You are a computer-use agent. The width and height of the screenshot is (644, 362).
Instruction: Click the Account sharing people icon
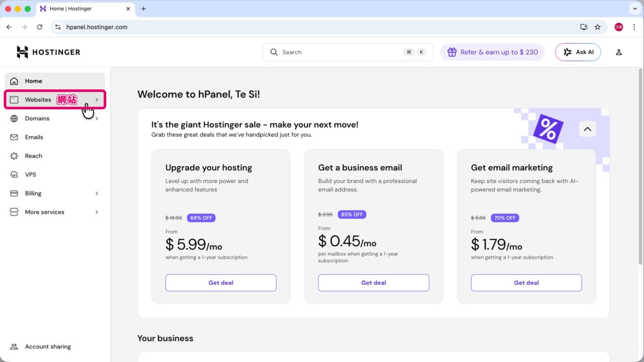point(14,346)
